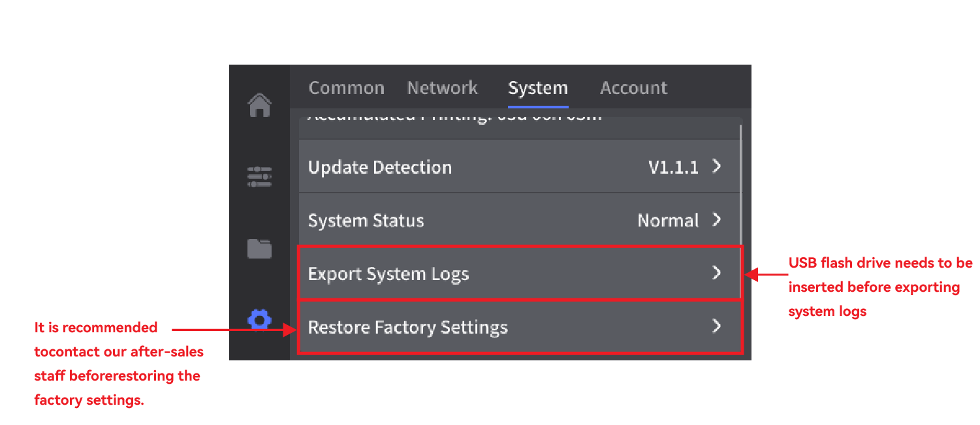980x425 pixels.
Task: Click the partially hidden Accumulated Printing row
Action: pyautogui.click(x=519, y=128)
